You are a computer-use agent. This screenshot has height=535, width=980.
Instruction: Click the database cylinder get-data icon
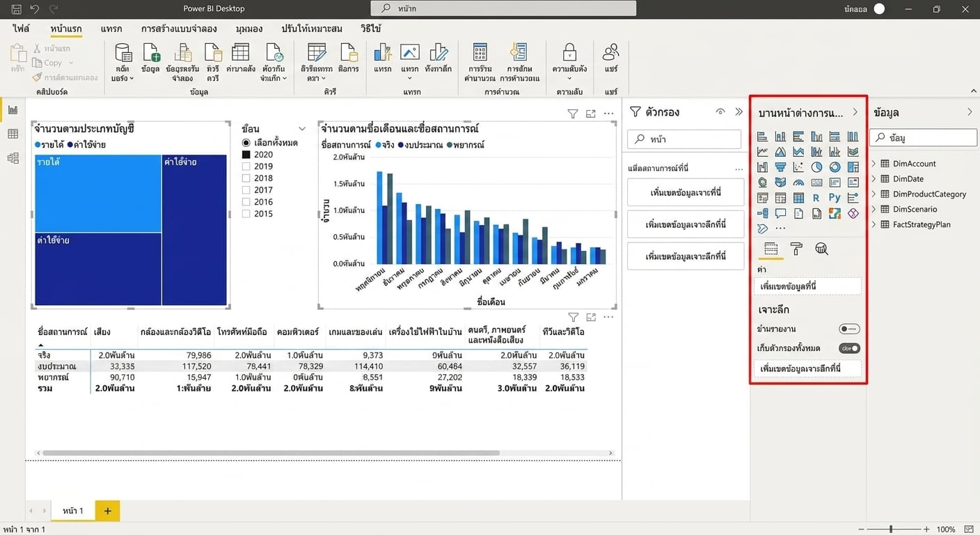pos(123,52)
